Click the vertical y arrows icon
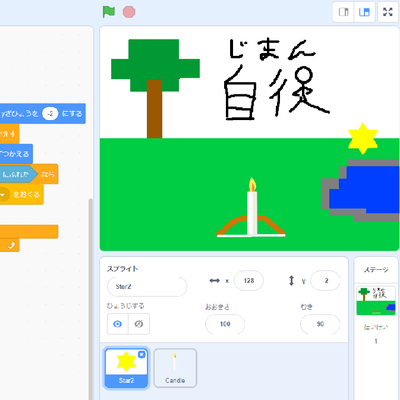Viewport: 400px width, 400px height. (291, 281)
